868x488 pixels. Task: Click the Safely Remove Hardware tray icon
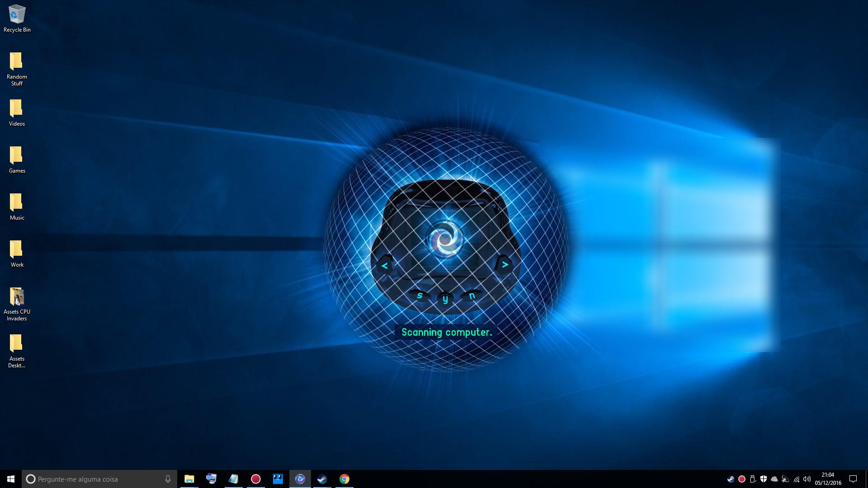click(x=753, y=479)
